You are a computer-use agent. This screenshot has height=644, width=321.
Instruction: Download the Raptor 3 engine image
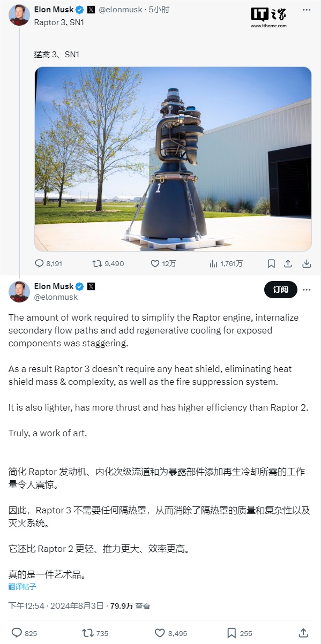click(x=307, y=263)
